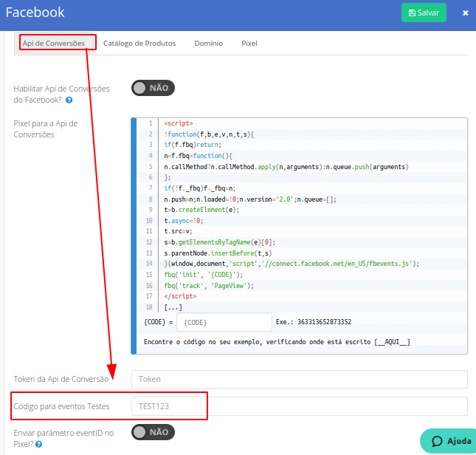
Task: Click the [...] text on line 18
Action: point(173,307)
